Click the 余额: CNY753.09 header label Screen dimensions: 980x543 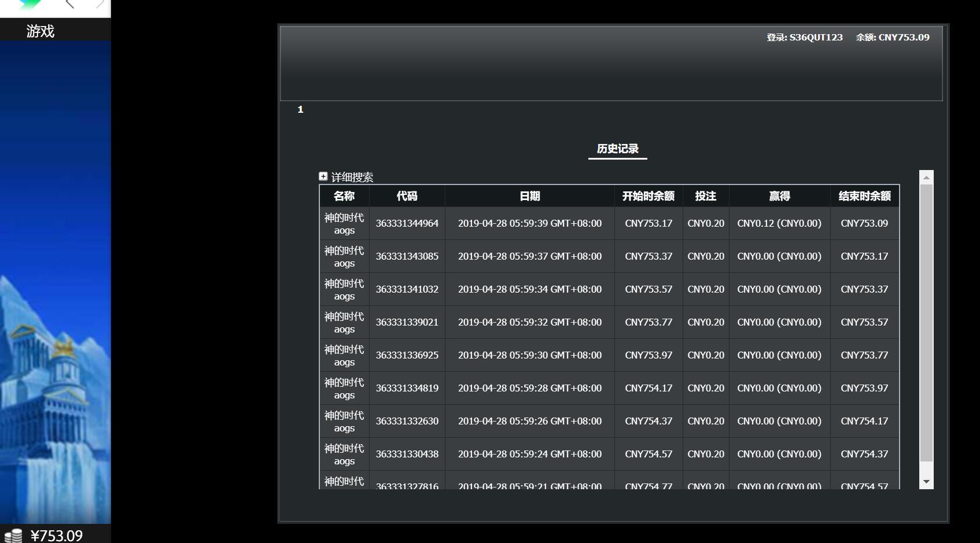point(893,37)
